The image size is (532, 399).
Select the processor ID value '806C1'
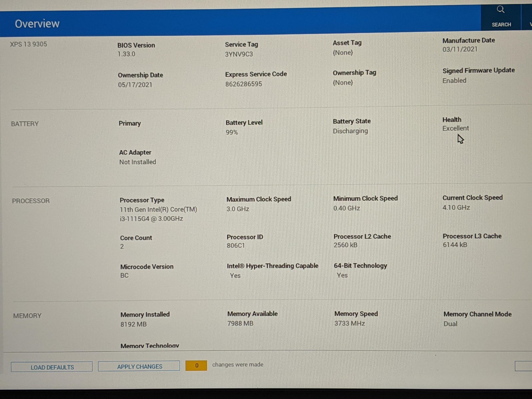pyautogui.click(x=236, y=246)
